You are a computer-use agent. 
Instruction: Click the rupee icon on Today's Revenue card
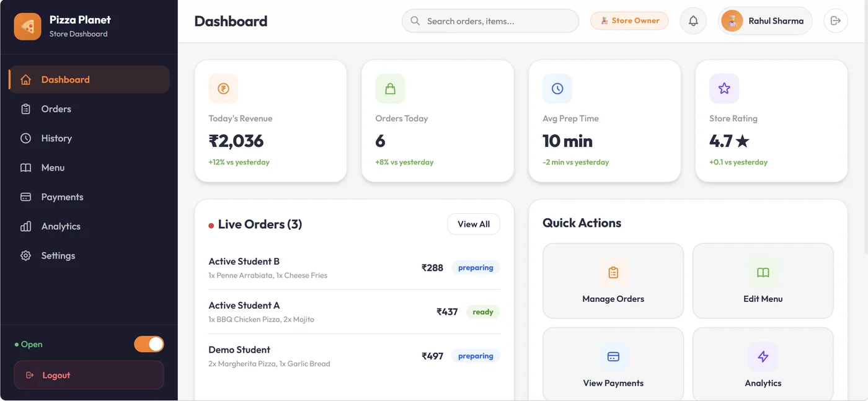coord(223,89)
